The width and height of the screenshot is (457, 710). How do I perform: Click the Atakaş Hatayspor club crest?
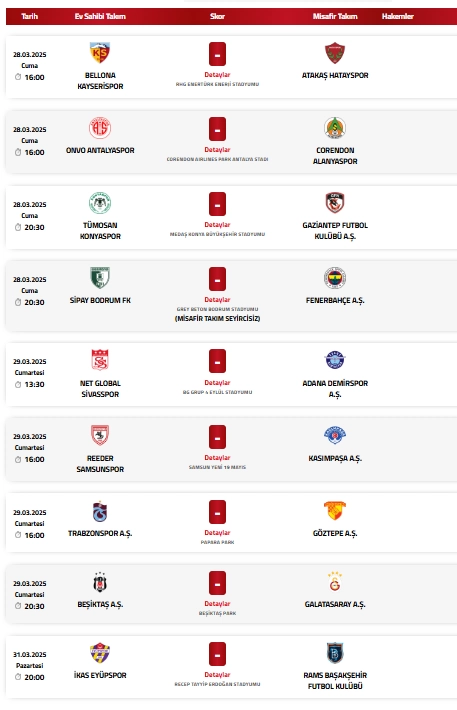[335, 53]
